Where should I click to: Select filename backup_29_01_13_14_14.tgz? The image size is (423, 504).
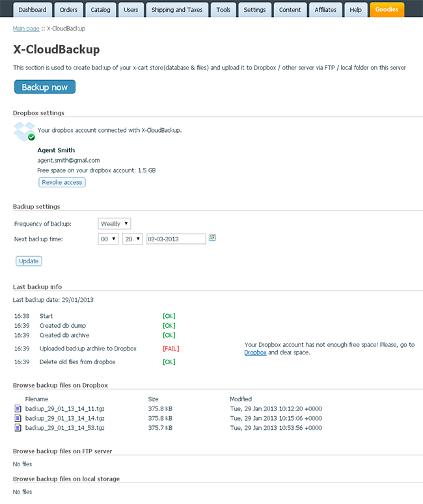(64, 418)
